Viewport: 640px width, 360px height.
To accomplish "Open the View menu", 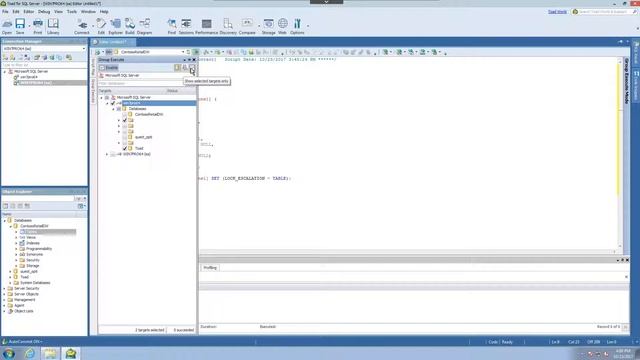I will click(58, 12).
